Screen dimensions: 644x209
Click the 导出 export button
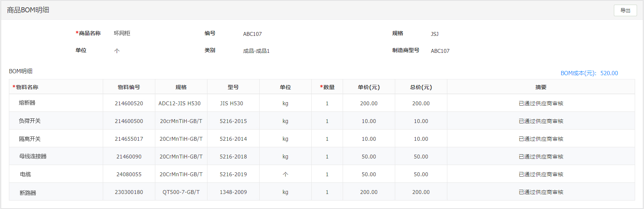point(625,10)
